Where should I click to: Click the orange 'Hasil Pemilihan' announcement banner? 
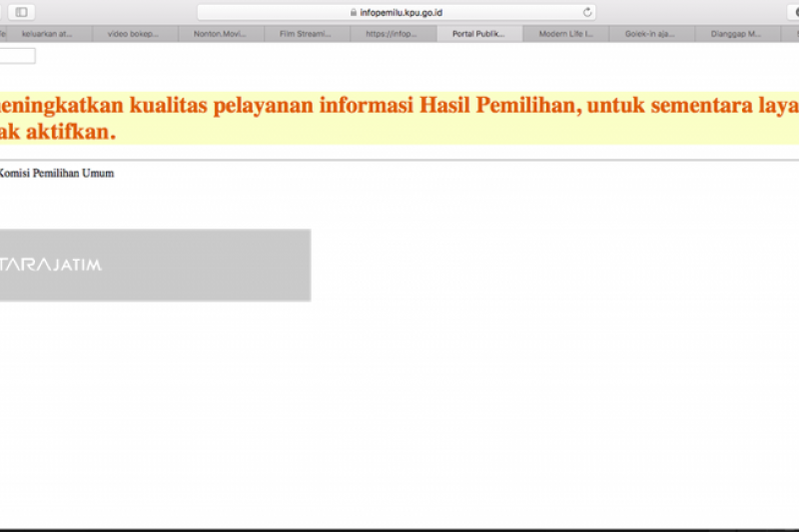399,118
